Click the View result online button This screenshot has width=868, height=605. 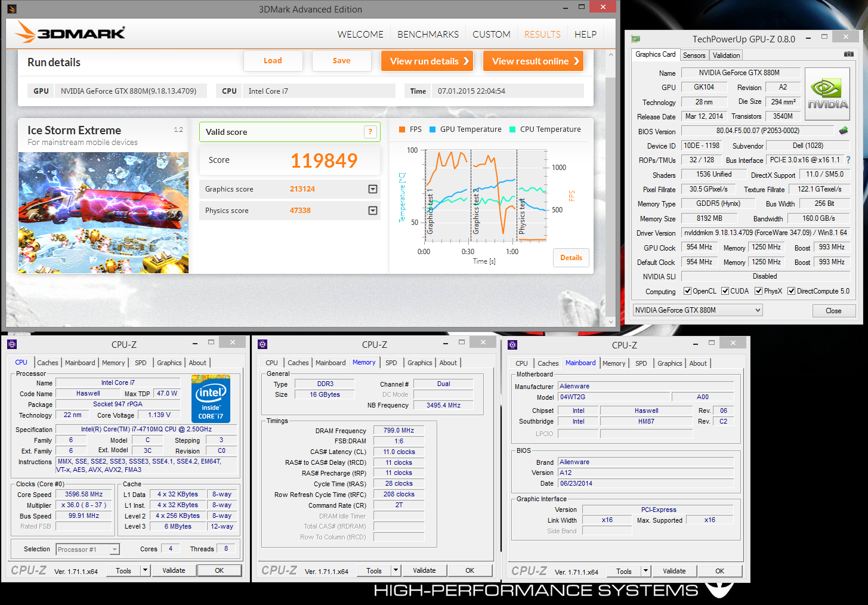click(x=533, y=61)
